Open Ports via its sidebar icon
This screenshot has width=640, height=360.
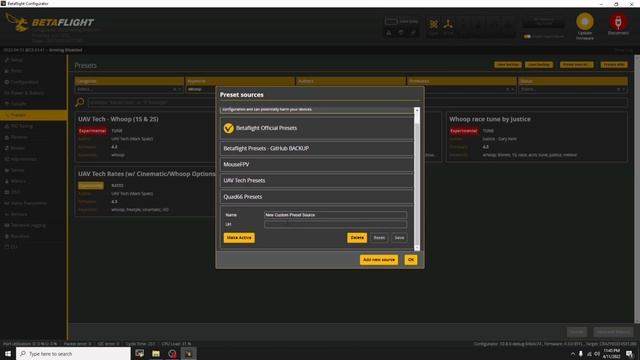click(x=7, y=71)
